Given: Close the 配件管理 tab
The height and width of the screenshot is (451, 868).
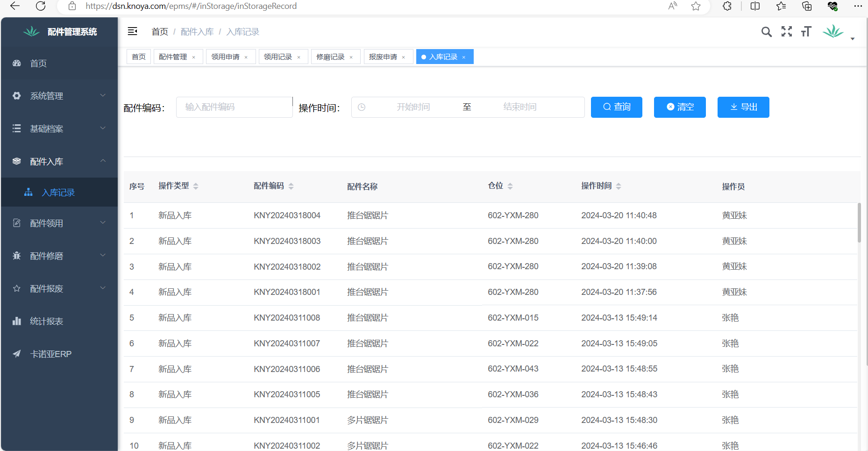Looking at the screenshot, I should [x=194, y=57].
